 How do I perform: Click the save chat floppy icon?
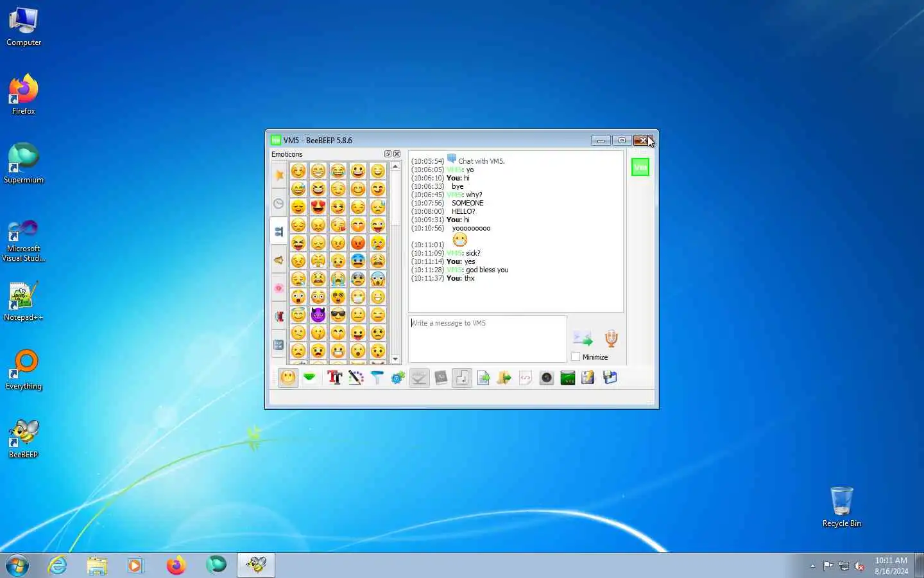pos(588,378)
